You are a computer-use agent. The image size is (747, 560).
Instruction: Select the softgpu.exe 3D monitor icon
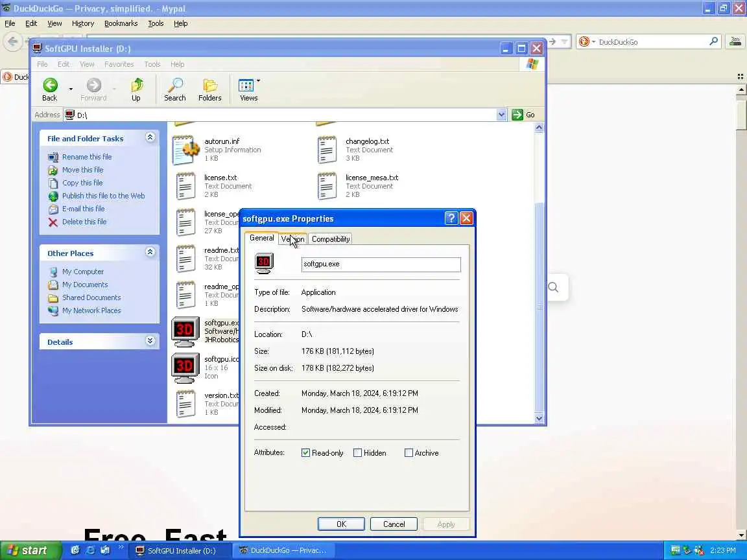[x=185, y=331]
